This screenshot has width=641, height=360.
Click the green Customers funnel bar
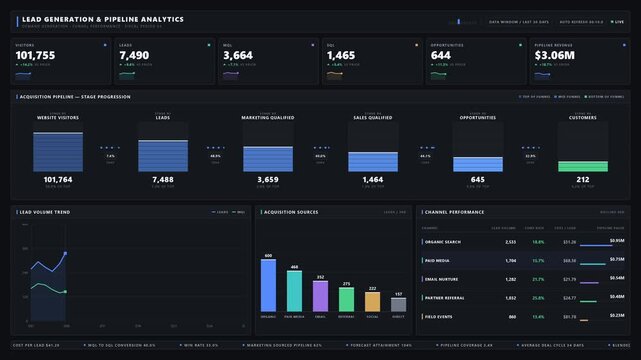(x=583, y=166)
